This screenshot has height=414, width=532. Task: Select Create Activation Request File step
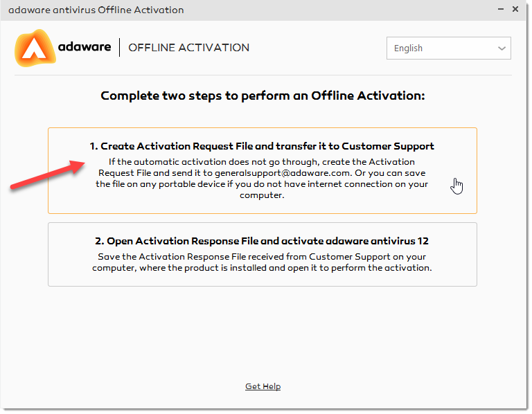coord(263,170)
